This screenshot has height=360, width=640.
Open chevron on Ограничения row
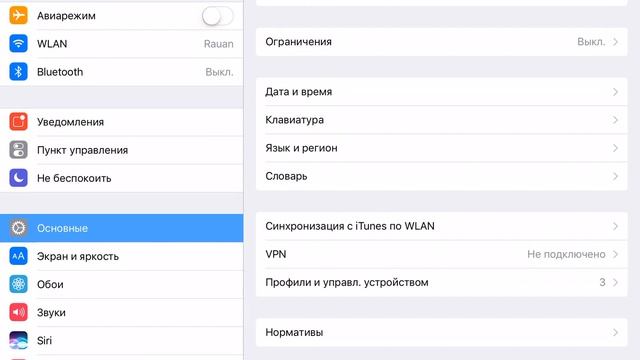[x=615, y=42]
